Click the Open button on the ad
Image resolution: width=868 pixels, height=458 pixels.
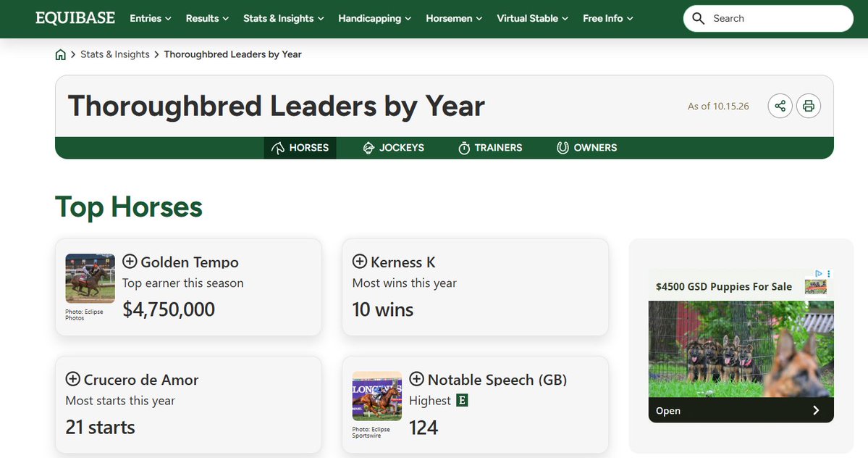click(741, 410)
